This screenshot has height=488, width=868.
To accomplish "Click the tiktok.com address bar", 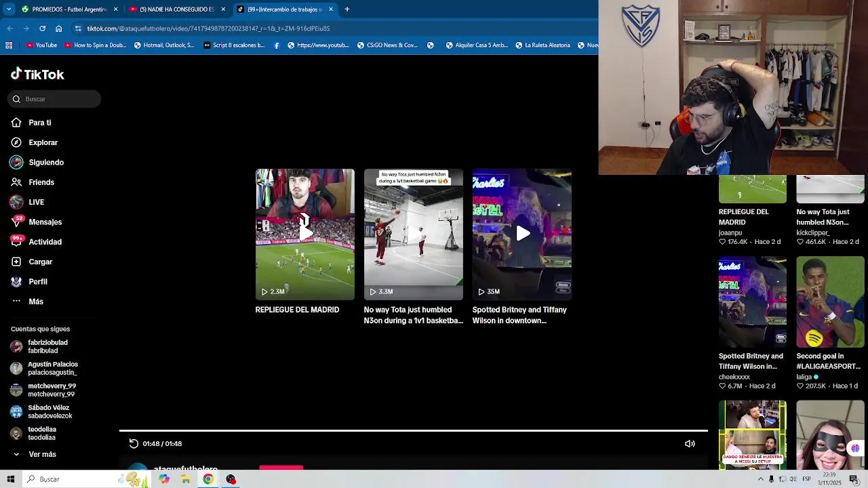I will [x=332, y=28].
